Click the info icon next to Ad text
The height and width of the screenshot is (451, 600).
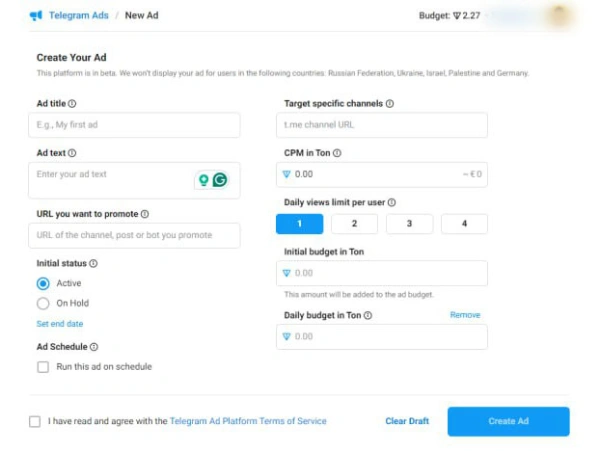[x=72, y=153]
